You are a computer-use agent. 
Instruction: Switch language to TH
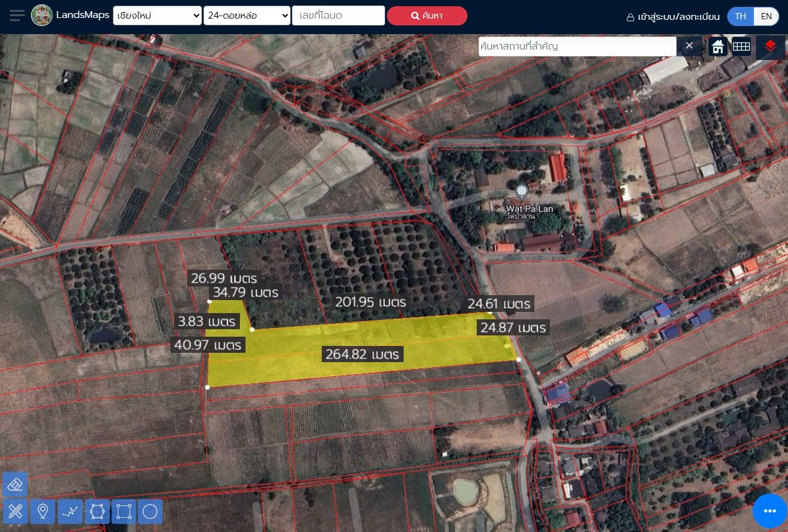[x=740, y=16]
